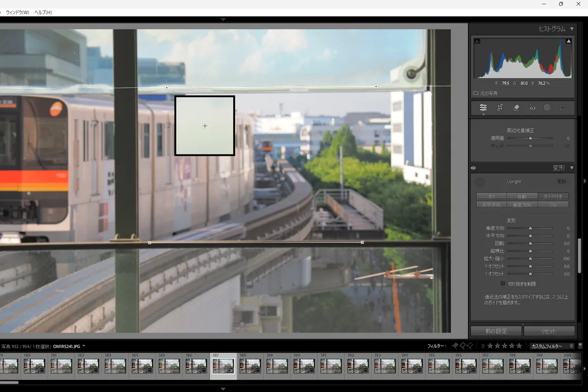Expand the OM1RS241.JPG filename dropdown
588x392 pixels.
(83, 346)
